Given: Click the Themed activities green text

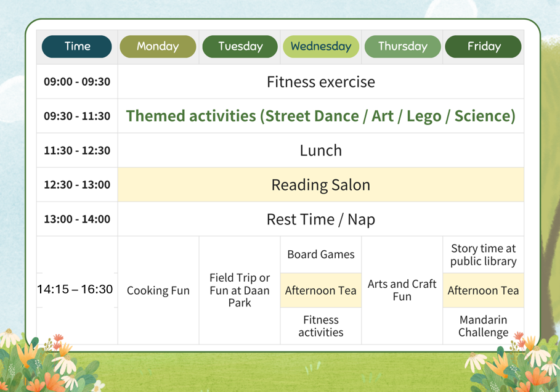Looking at the screenshot, I should [x=321, y=116].
